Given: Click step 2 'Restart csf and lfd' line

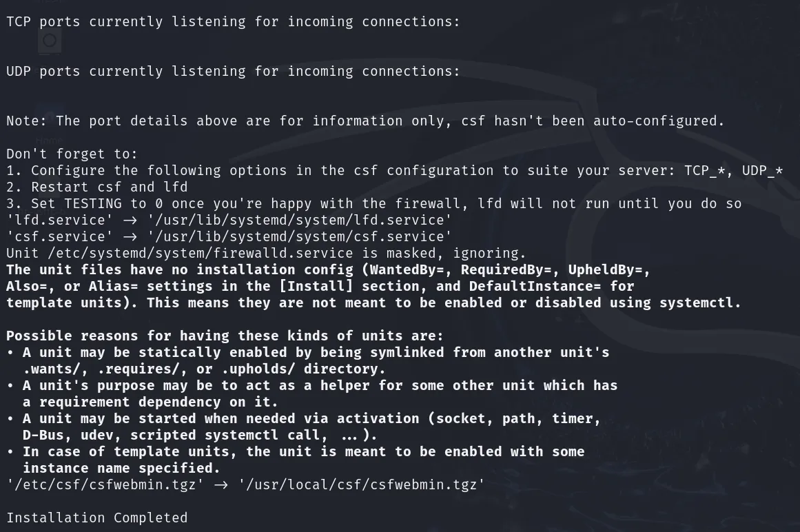Looking at the screenshot, I should (x=97, y=187).
